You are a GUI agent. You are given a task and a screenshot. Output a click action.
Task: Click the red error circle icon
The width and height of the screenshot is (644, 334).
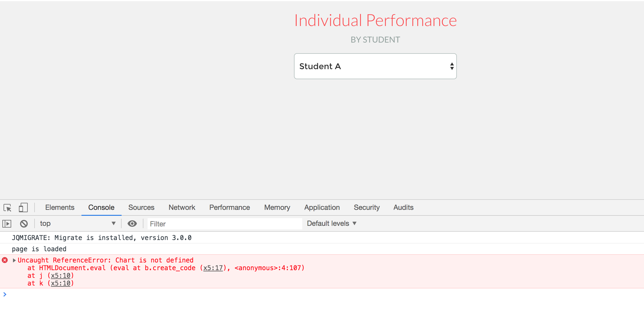(5, 260)
